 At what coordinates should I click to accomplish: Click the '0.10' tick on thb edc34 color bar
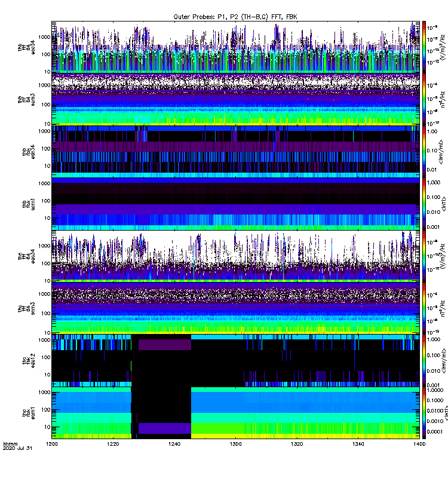point(432,151)
